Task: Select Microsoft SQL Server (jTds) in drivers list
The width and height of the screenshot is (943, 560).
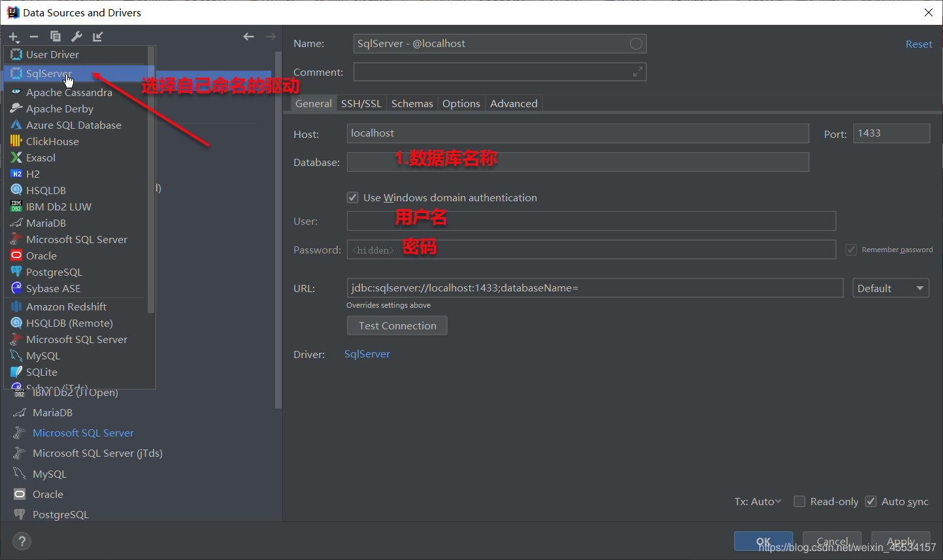Action: (x=97, y=453)
